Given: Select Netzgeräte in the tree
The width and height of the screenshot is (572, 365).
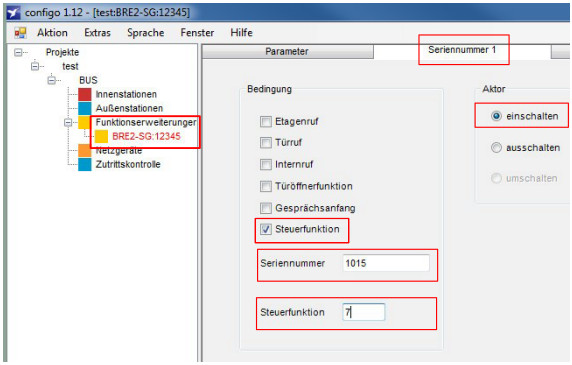Looking at the screenshot, I should point(119,150).
